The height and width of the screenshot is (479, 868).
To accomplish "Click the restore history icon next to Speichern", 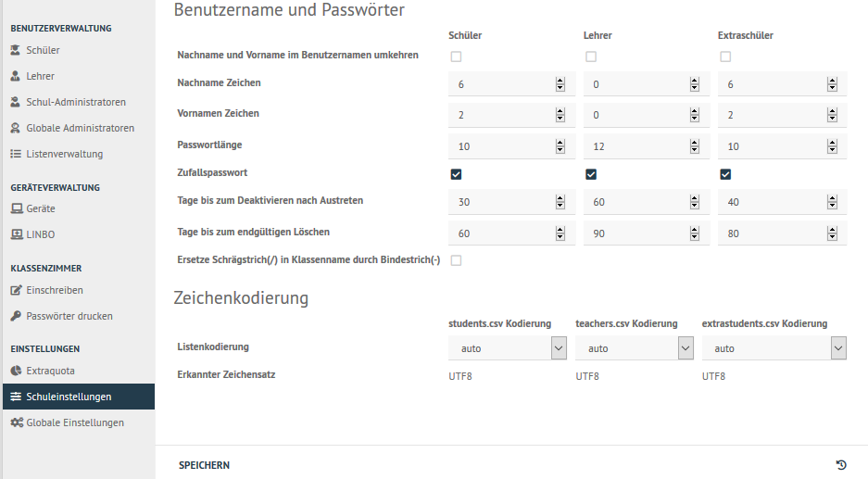I will tap(841, 465).
